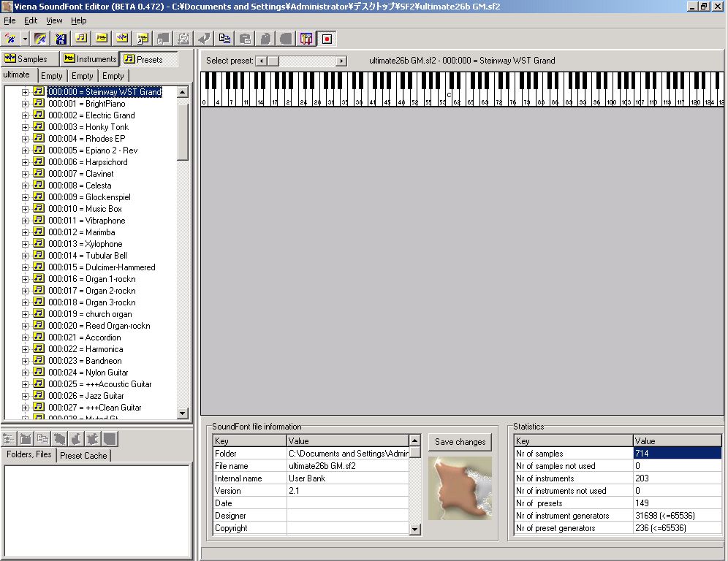Toggle the book-pair icon on the toolbar
Viewport: 728px width, 561px height.
(x=306, y=39)
